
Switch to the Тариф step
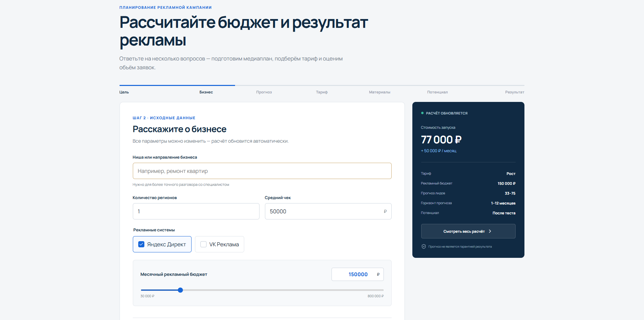tap(322, 92)
